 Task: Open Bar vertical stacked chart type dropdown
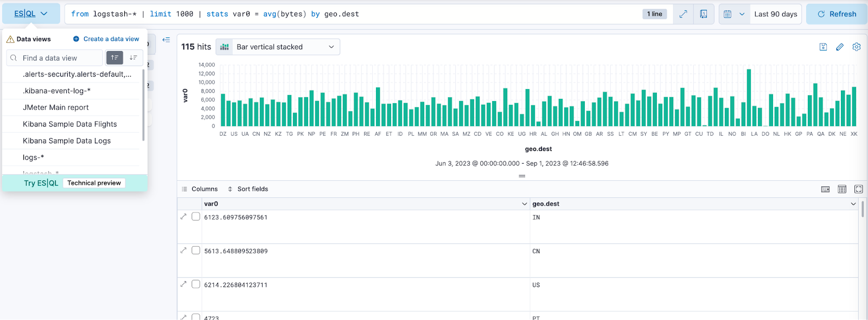coord(278,47)
